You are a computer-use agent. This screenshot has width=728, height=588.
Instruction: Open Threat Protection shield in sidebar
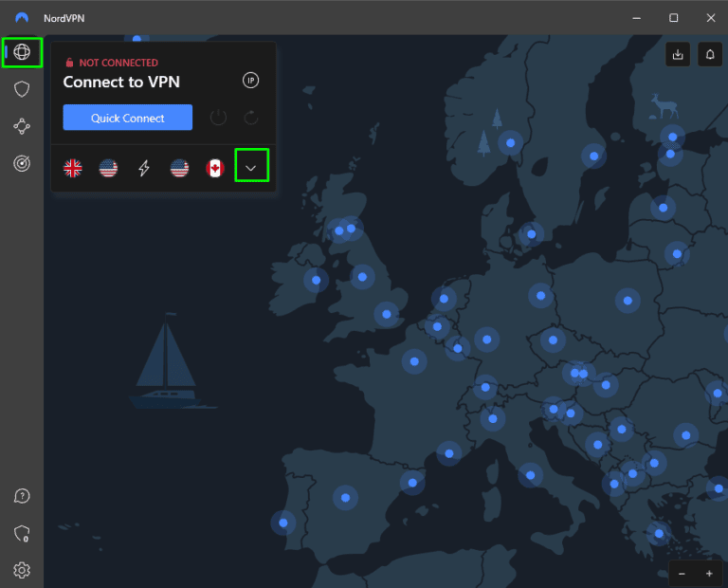[x=22, y=89]
